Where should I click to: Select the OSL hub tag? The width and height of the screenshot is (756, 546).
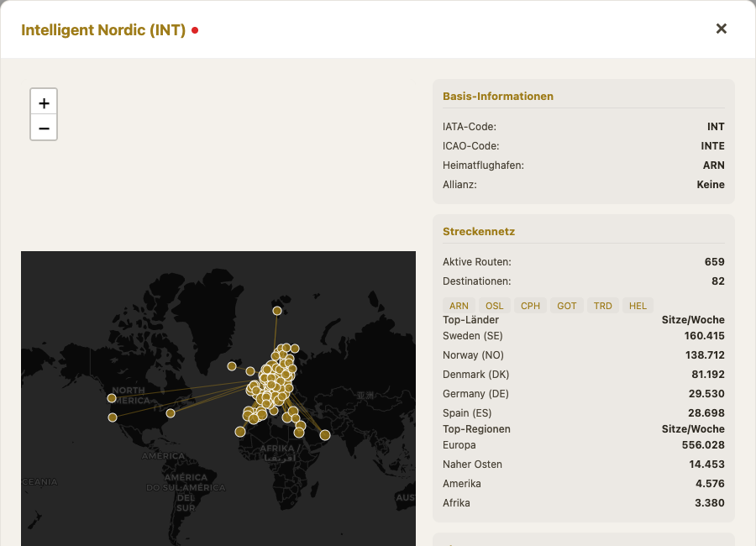[x=494, y=306]
